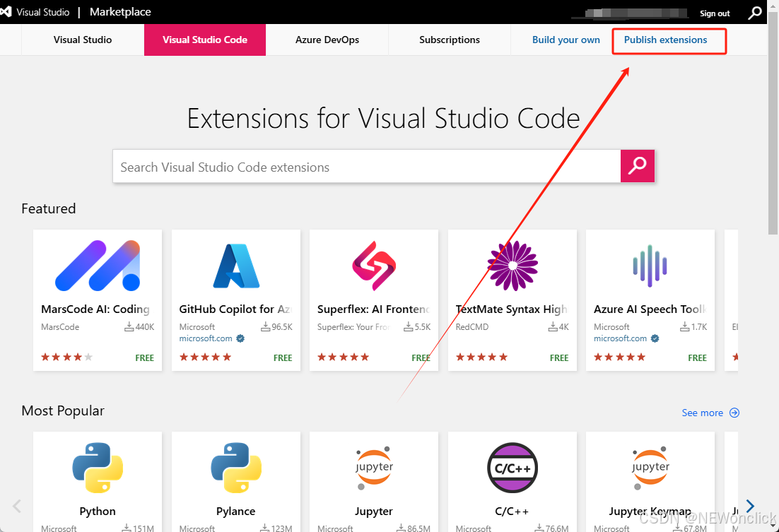The width and height of the screenshot is (779, 532).
Task: Click the RedCMD publisher name
Action: pyautogui.click(x=472, y=327)
